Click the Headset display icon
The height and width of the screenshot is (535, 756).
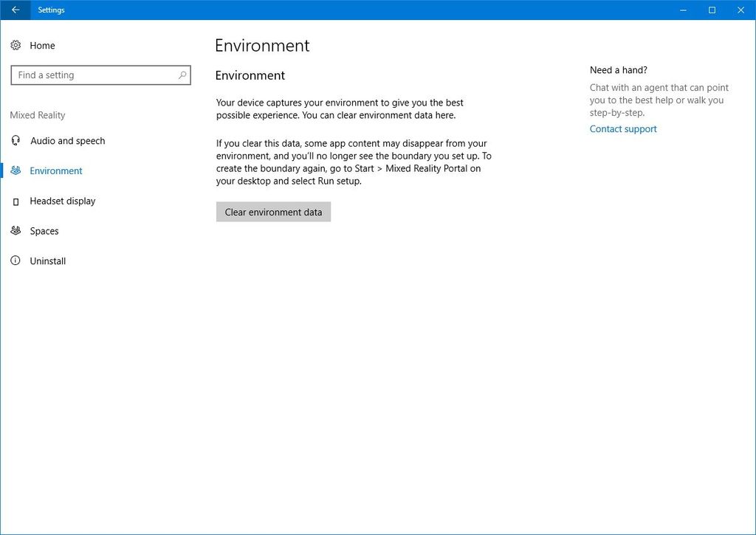tap(16, 201)
